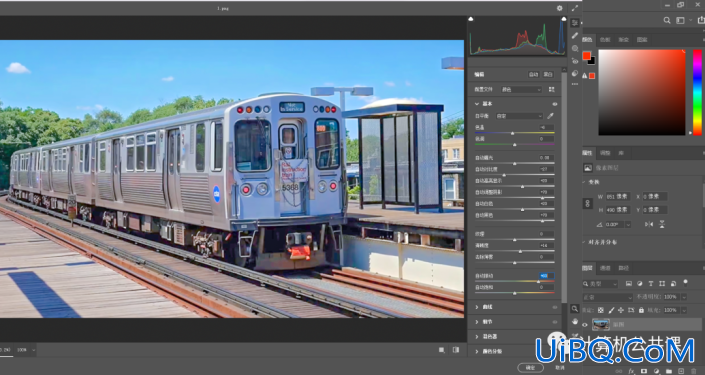Filter layers by adjustment layer icon
This screenshot has width=705, height=375.
click(640, 284)
